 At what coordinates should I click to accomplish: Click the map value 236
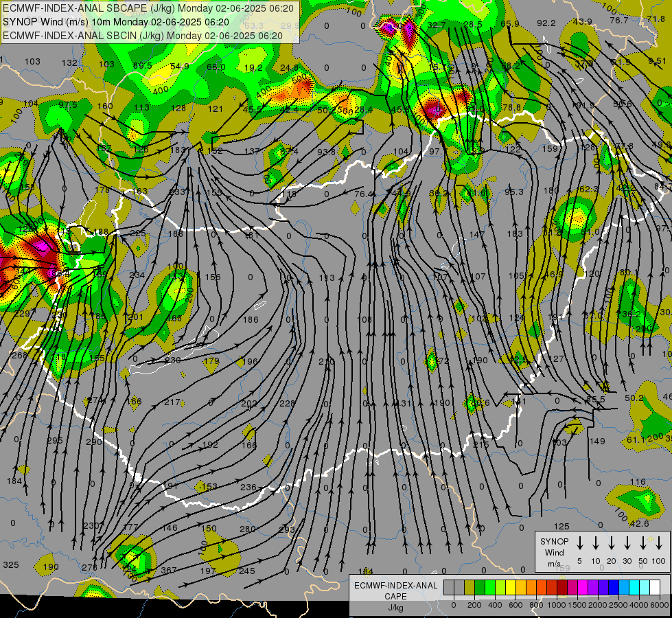pos(248,488)
